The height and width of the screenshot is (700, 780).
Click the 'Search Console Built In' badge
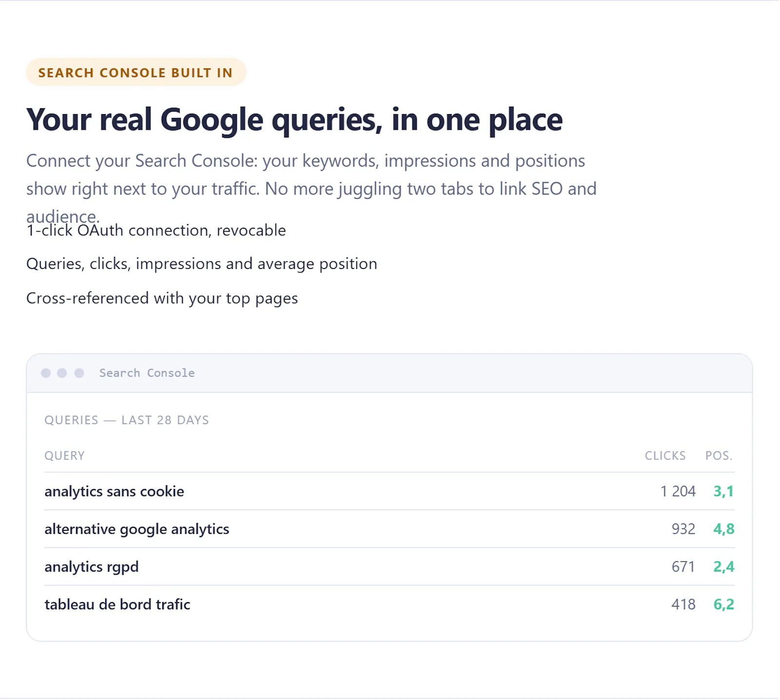tap(136, 72)
